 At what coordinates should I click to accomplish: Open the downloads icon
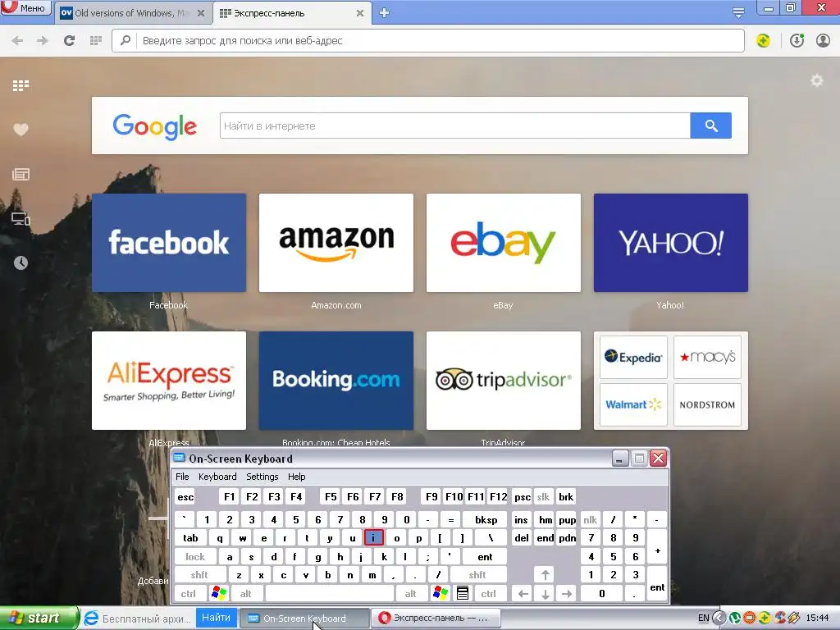[x=797, y=41]
